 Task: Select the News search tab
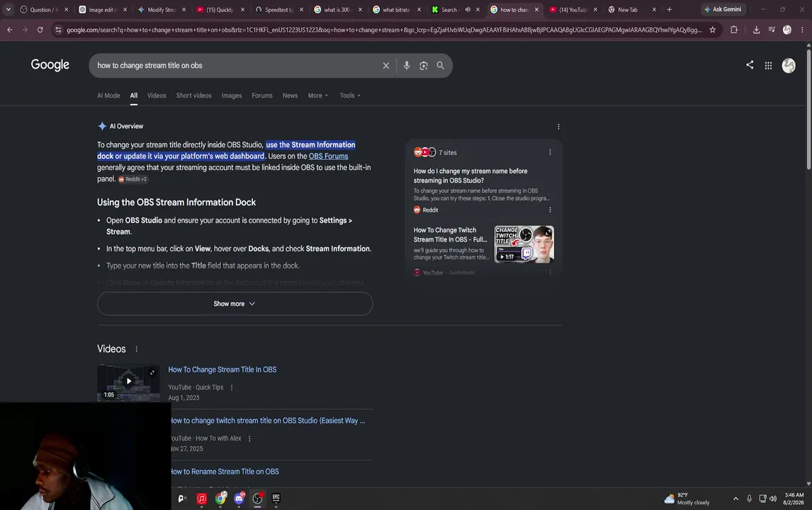(290, 95)
